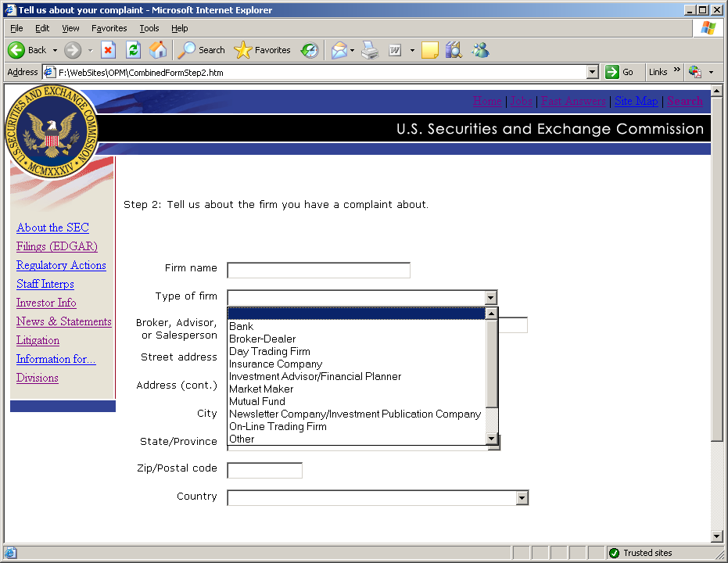This screenshot has height=563, width=728.
Task: Open Filings (EDGAR) sidebar link
Action: 57,246
